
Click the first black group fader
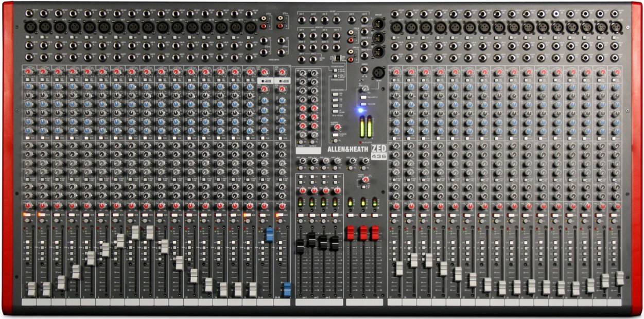click(300, 246)
